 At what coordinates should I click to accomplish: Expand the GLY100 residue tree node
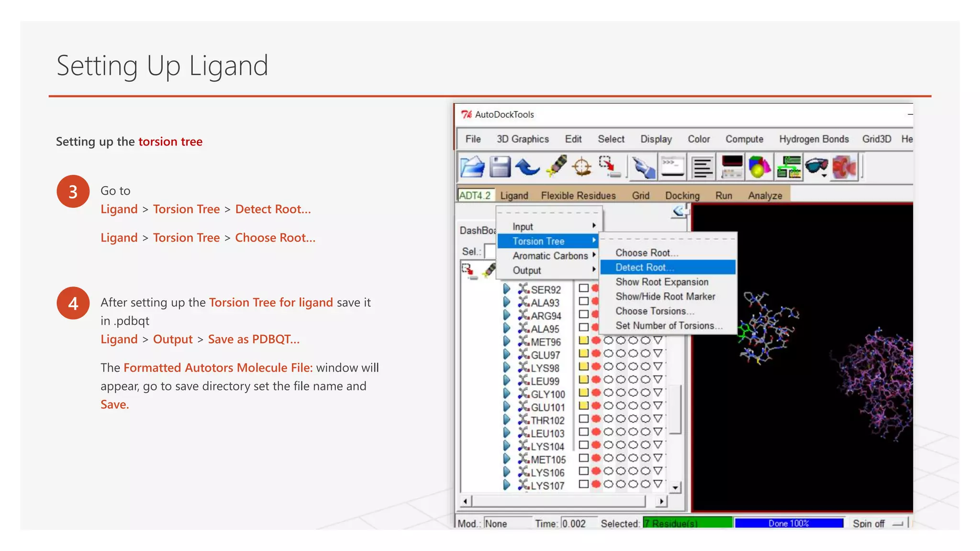pos(506,394)
